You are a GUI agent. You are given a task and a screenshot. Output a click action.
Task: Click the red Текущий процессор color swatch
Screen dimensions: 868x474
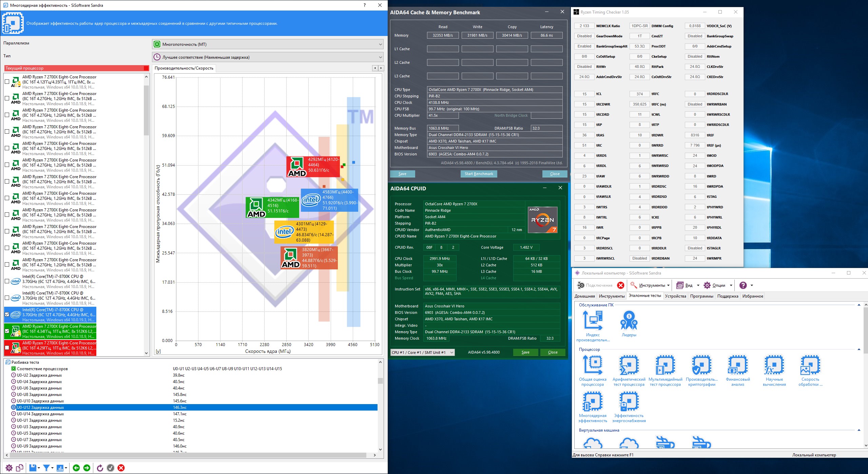point(146,68)
